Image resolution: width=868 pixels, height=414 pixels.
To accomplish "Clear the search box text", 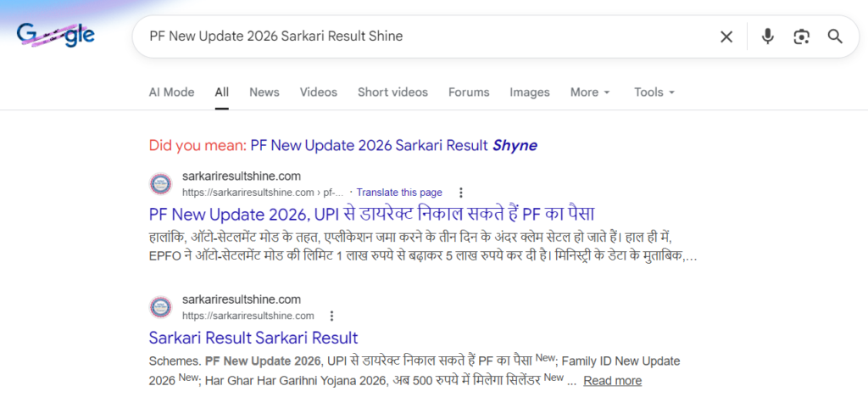I will (x=726, y=36).
